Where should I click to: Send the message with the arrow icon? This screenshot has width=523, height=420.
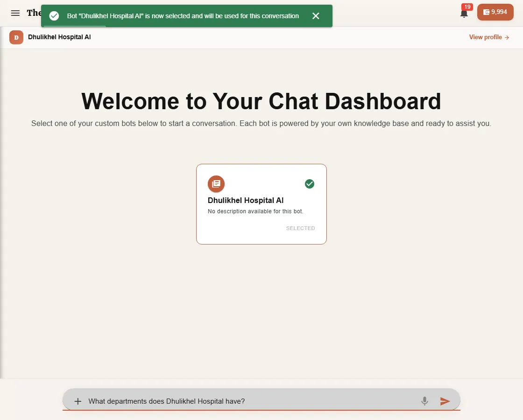[445, 401]
